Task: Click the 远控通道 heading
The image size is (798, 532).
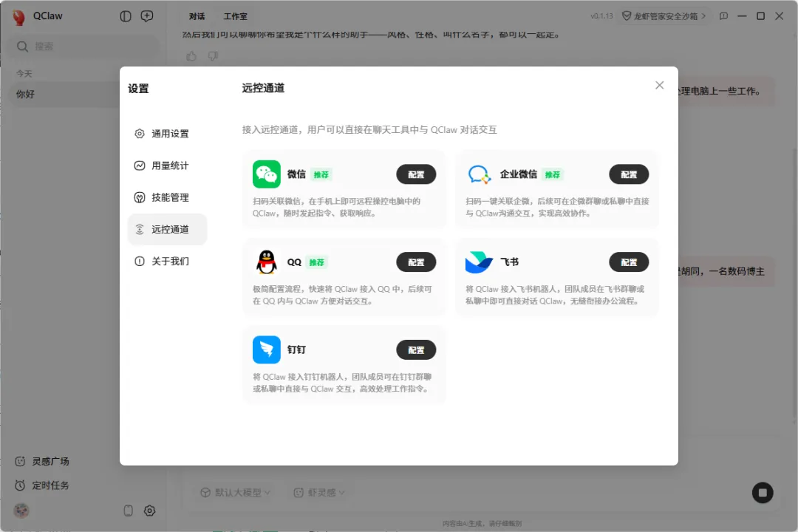Action: click(263, 88)
